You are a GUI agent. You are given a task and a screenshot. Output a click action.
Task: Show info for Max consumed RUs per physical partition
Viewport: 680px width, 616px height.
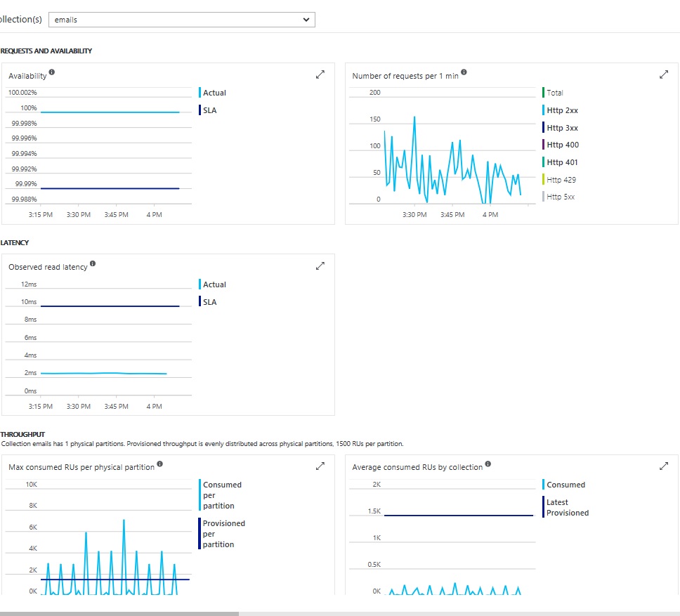(159, 464)
